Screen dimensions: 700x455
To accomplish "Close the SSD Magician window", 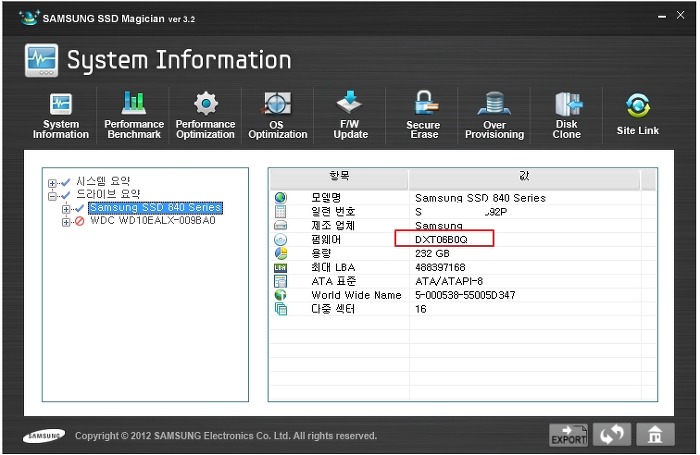I will [x=680, y=15].
